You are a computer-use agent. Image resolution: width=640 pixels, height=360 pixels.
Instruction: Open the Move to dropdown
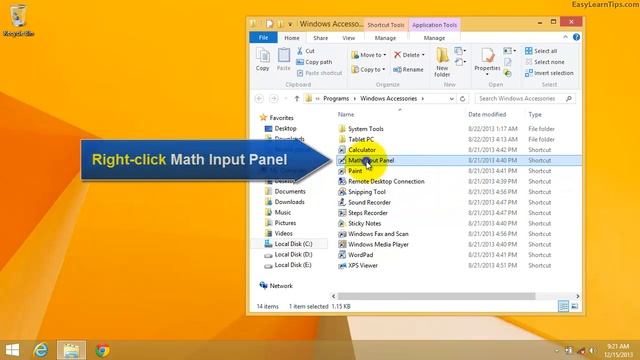click(369, 55)
